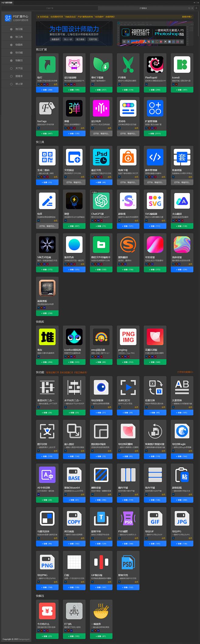Select the 脚本管理器 code icon
The image size is (200, 644).
point(155,157)
